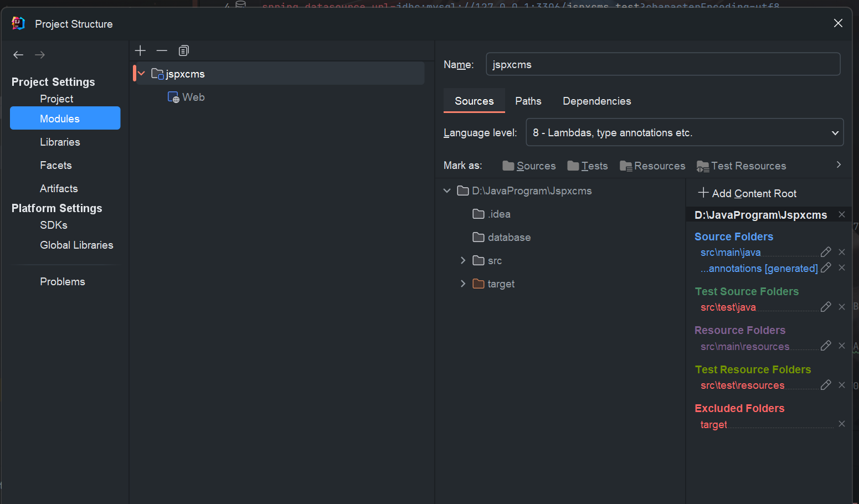
Task: Mark folder as Sources
Action: point(529,166)
